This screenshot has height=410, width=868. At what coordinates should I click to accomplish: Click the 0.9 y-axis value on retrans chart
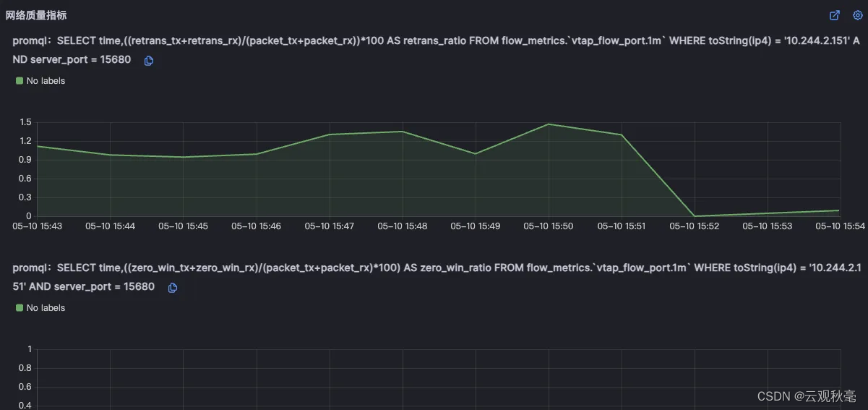click(x=26, y=160)
